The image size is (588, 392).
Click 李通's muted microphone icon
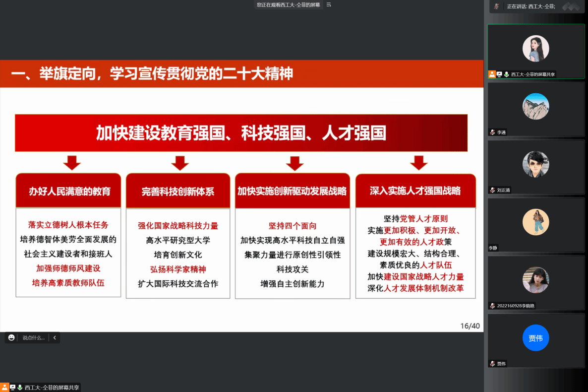[x=492, y=132]
